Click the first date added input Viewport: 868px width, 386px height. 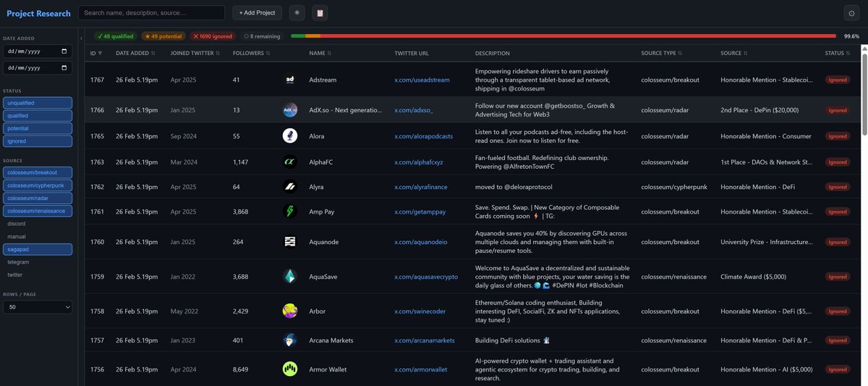pos(38,51)
